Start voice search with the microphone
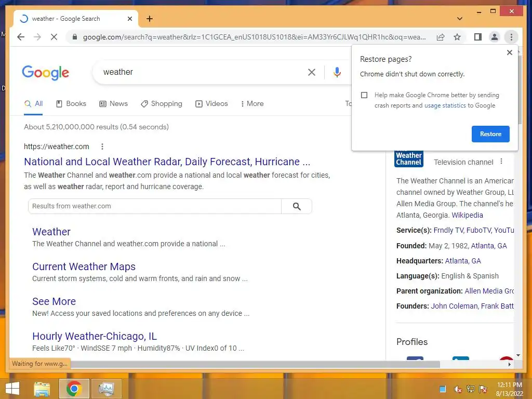This screenshot has height=399, width=532. 337,72
